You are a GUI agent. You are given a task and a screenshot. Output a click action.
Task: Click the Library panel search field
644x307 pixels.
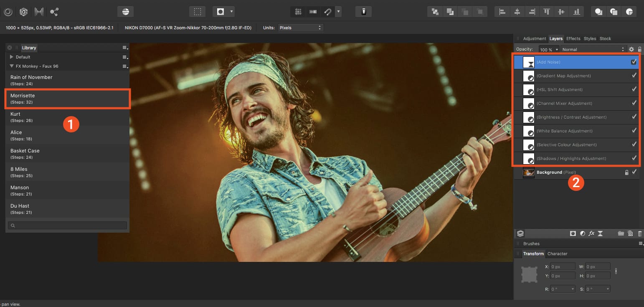click(x=68, y=225)
